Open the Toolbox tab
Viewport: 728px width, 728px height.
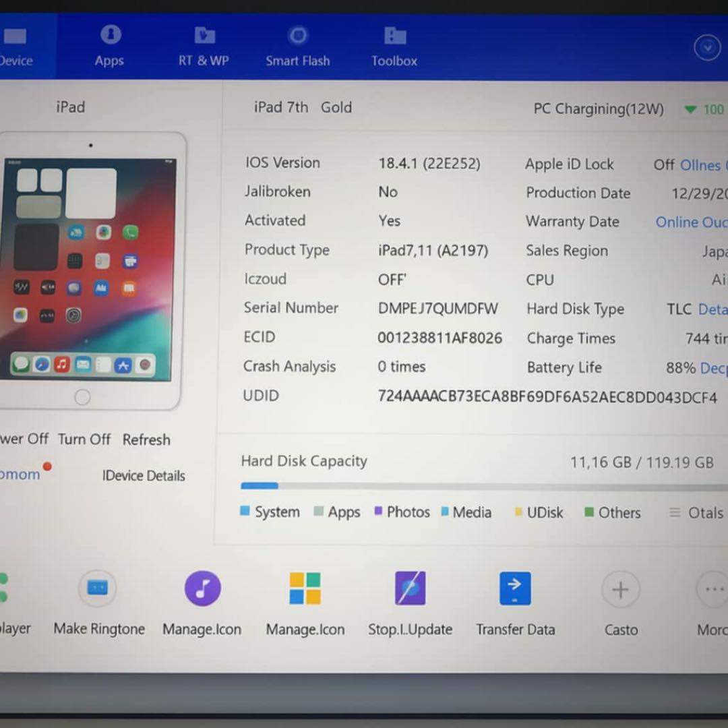click(394, 47)
